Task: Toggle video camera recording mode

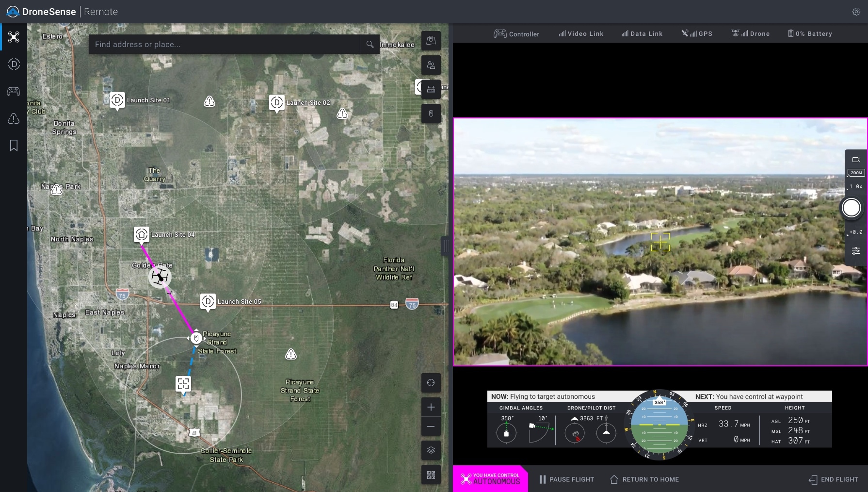Action: [856, 160]
